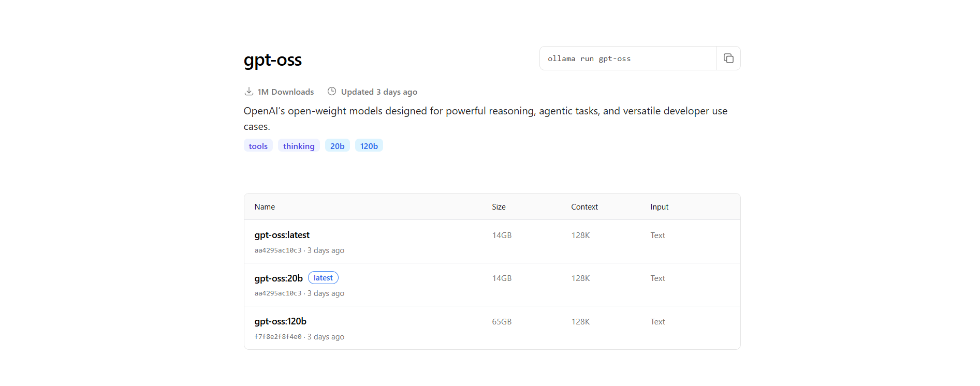Screen dimensions: 980x386
Task: Select the ollama run gpt-oss command field
Action: pos(628,58)
